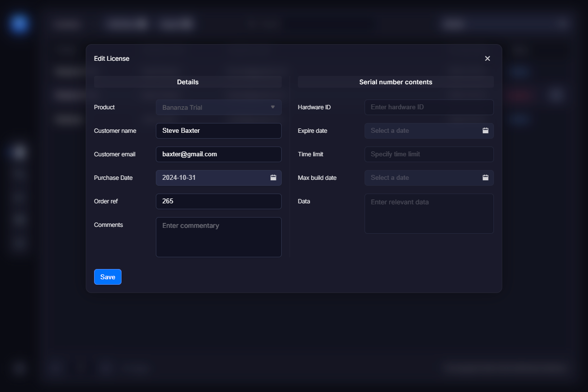
Task: Click the Expire date placeholder text
Action: point(390,130)
